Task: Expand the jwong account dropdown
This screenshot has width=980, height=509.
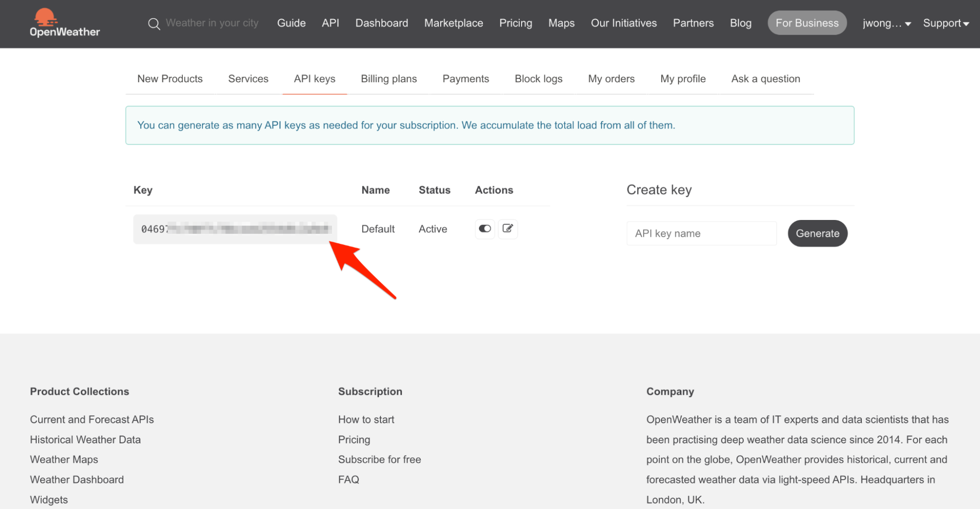Action: (886, 23)
